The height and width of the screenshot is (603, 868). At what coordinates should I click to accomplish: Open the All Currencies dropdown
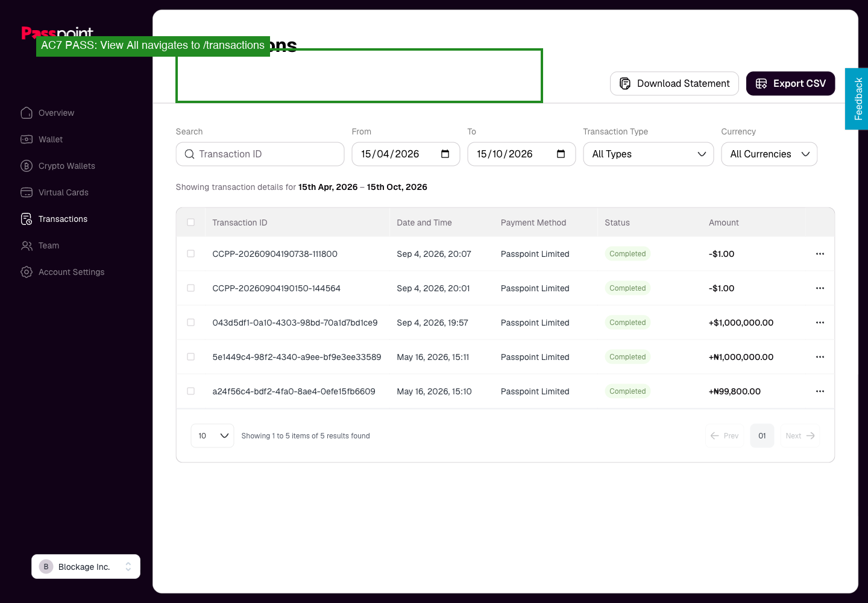[769, 154]
